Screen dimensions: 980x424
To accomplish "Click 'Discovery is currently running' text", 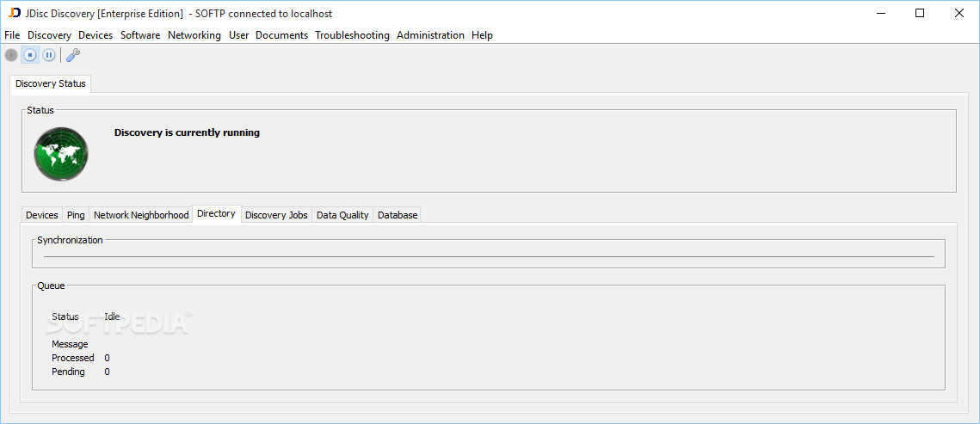I will click(x=187, y=132).
